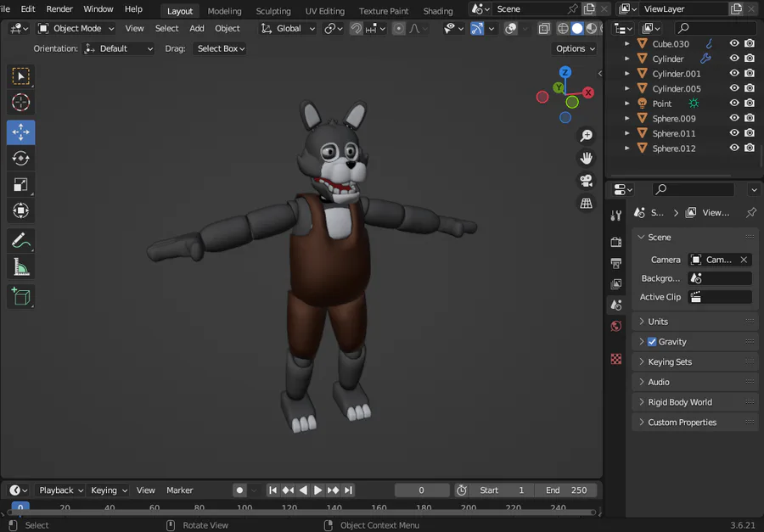The height and width of the screenshot is (532, 764).
Task: Activate the Annotate tool
Action: tap(20, 241)
